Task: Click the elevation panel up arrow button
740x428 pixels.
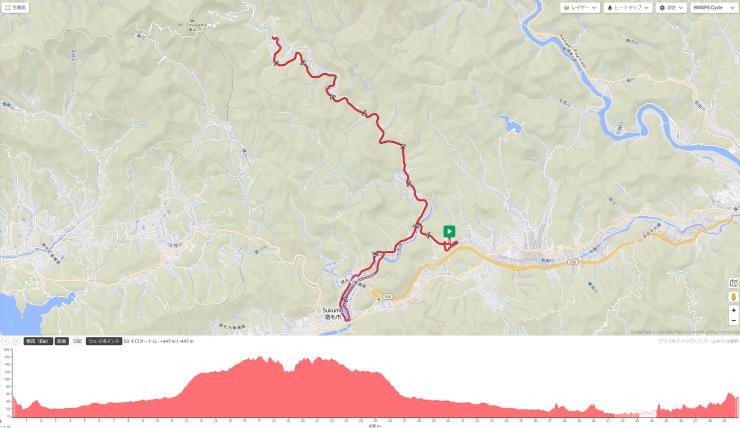Action: click(x=5, y=341)
